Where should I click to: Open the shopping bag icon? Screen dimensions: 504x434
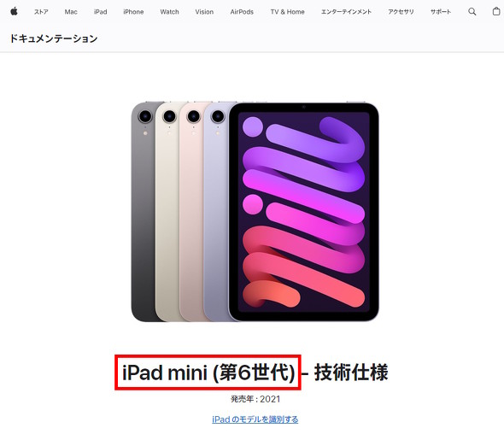click(x=496, y=11)
